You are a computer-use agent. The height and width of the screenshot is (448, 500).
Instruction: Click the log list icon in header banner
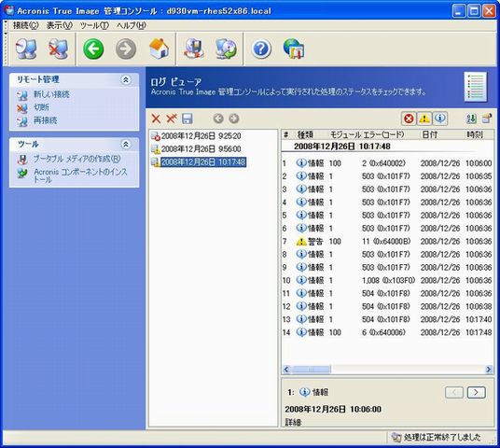[x=476, y=87]
